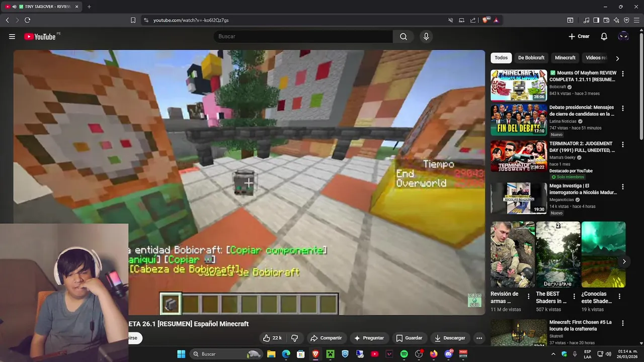Screen dimensions: 644x362
Task: Open options for Minecraft First Chosen video
Action: (623, 323)
